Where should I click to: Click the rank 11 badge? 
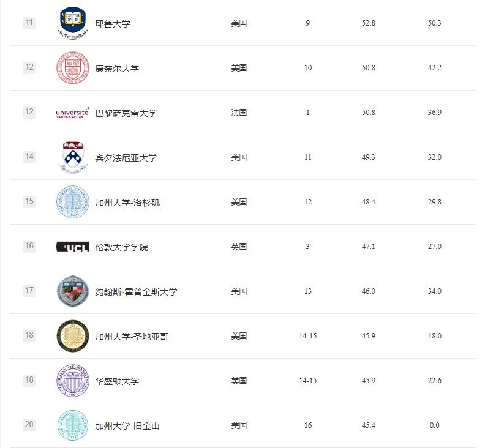[x=29, y=23]
